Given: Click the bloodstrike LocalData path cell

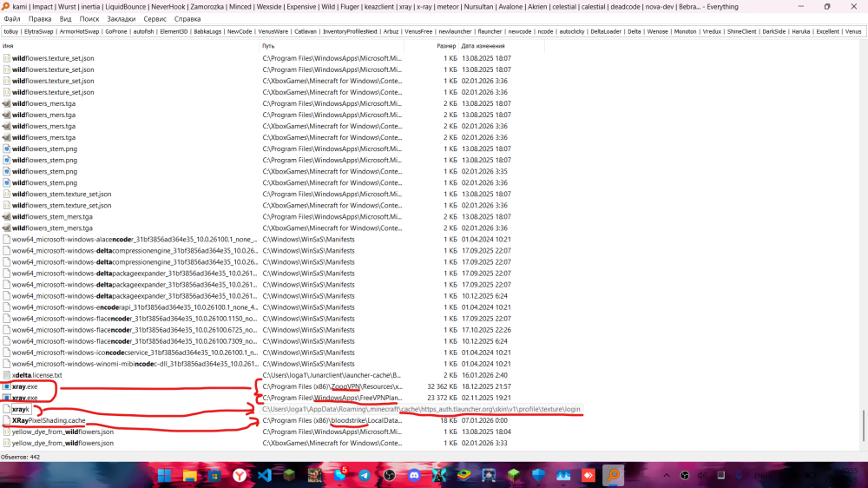Looking at the screenshot, I should click(x=332, y=420).
